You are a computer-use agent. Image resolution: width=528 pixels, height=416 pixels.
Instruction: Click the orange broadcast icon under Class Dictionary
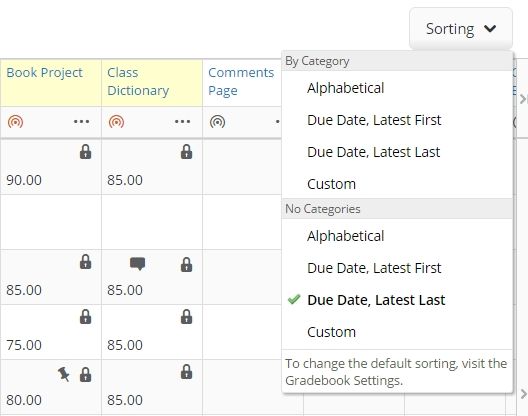click(x=117, y=122)
